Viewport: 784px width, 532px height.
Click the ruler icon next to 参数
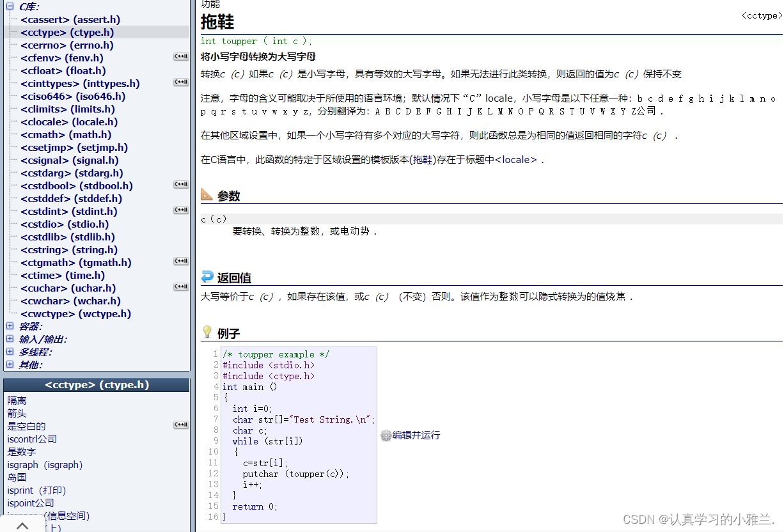click(x=207, y=194)
